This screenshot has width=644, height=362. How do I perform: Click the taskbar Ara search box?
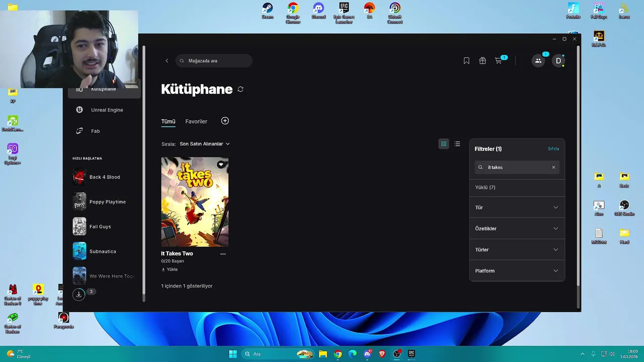[278, 354]
